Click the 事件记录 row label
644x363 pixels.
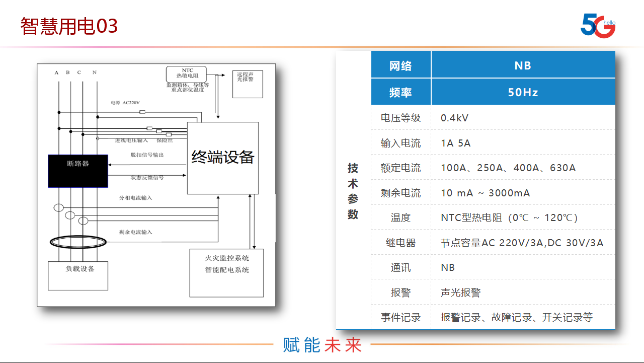click(x=400, y=317)
